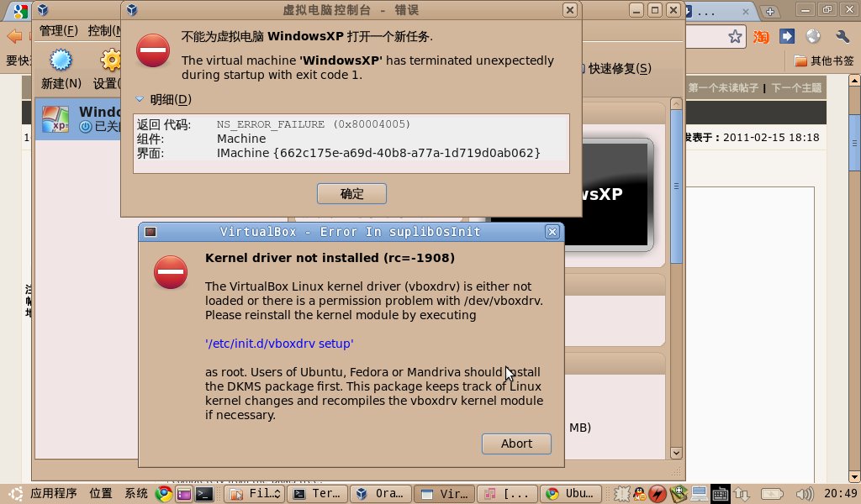The image size is (861, 504).
Task: Open the Chrome wrench settings menu
Action: pos(843,37)
